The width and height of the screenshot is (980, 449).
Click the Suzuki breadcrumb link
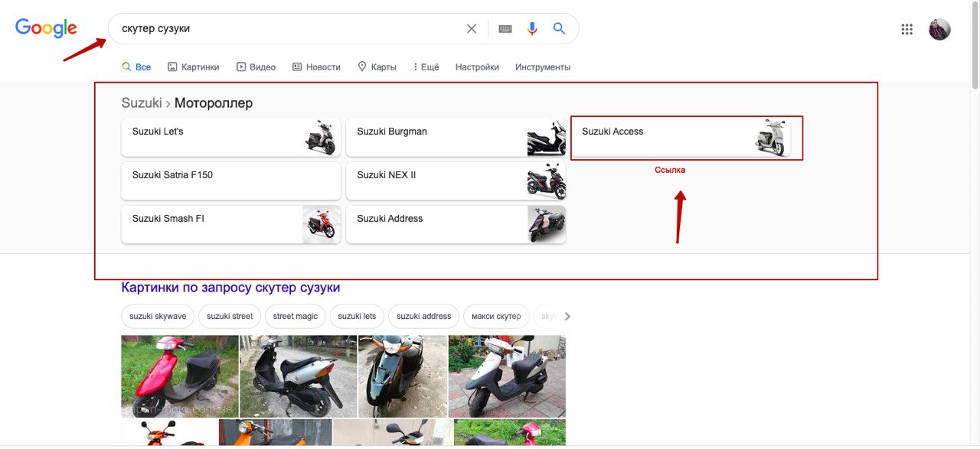coord(142,103)
